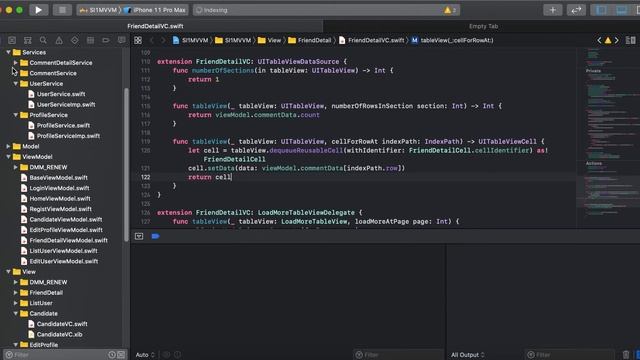
Task: Switch to the Empty Tab
Action: (483, 26)
